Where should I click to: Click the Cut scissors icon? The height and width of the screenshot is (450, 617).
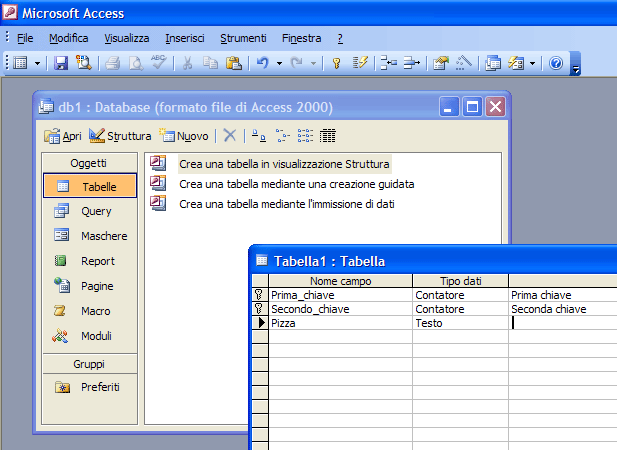point(187,63)
